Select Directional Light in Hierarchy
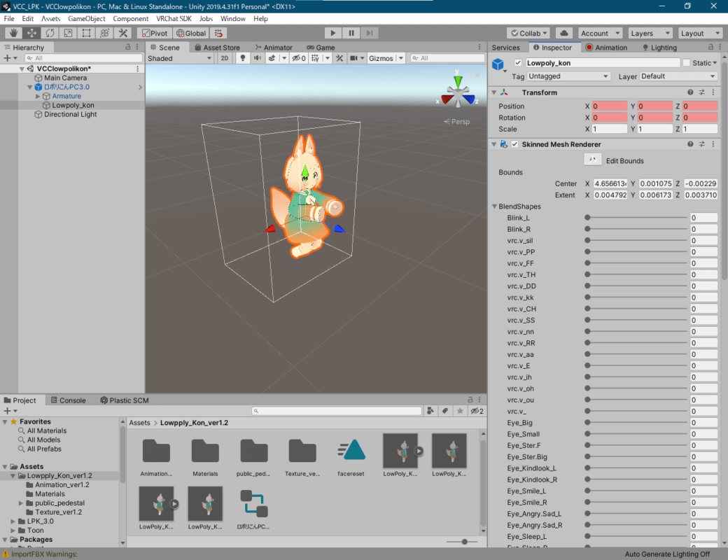This screenshot has width=728, height=560. [70, 114]
